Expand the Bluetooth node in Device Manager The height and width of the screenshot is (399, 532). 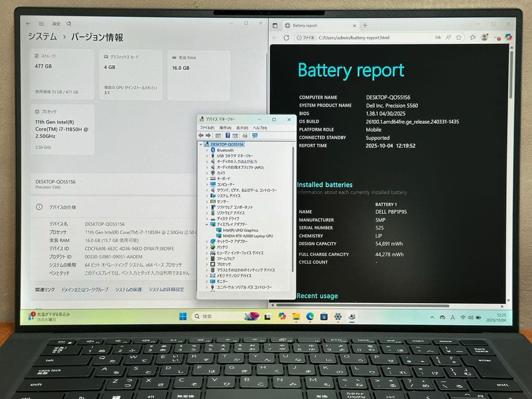[x=206, y=150]
